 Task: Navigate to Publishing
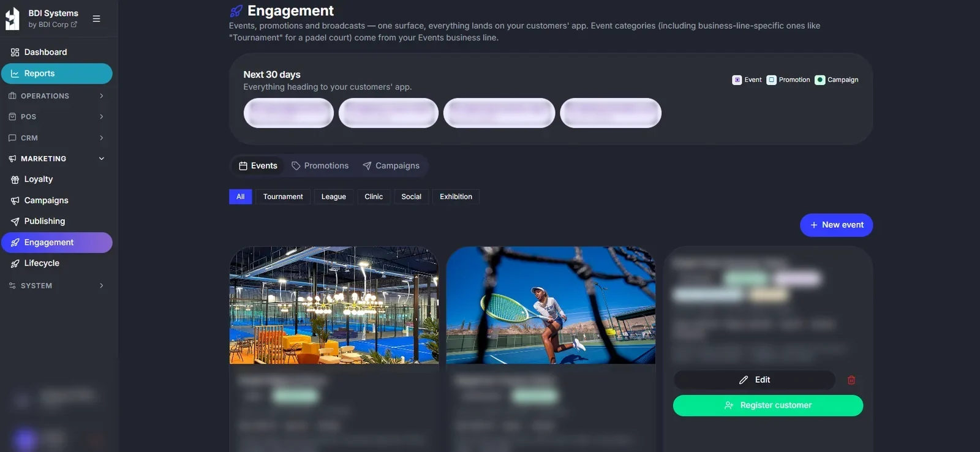point(56,221)
